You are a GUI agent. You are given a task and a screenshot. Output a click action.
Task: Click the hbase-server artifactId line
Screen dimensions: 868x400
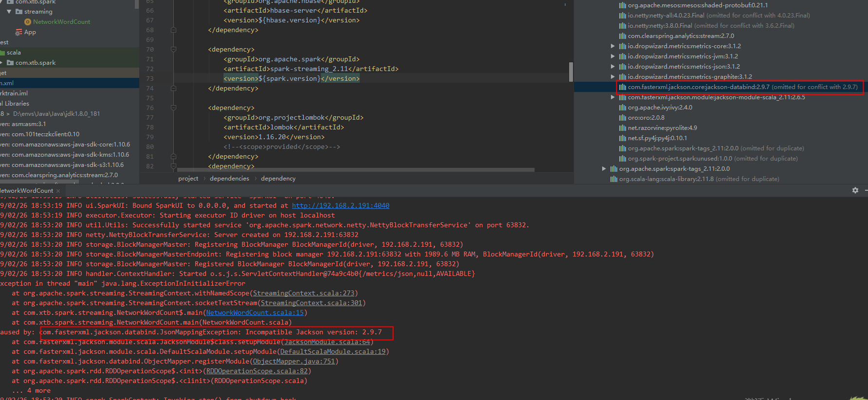click(x=295, y=11)
